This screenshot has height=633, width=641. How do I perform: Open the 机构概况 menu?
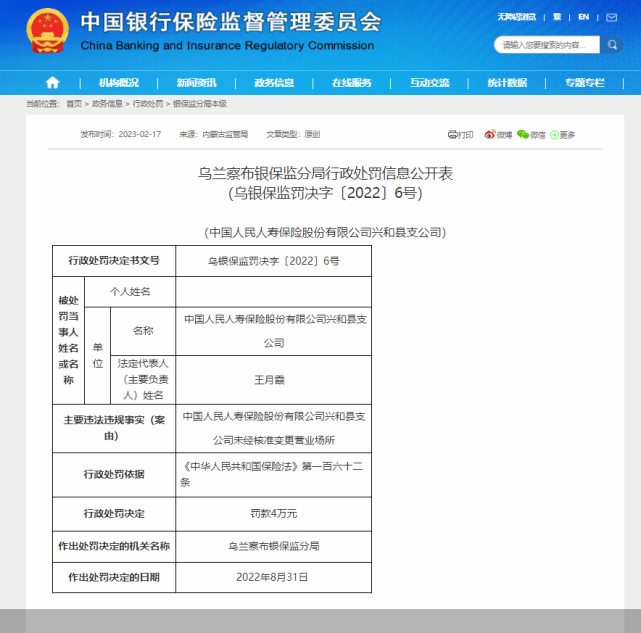tap(119, 83)
